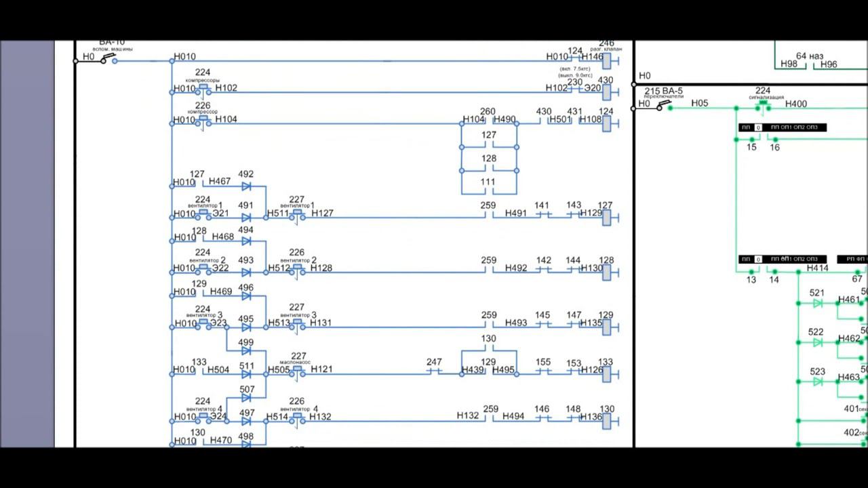
Task: Select relay coil 127 after H129
Action: [606, 218]
